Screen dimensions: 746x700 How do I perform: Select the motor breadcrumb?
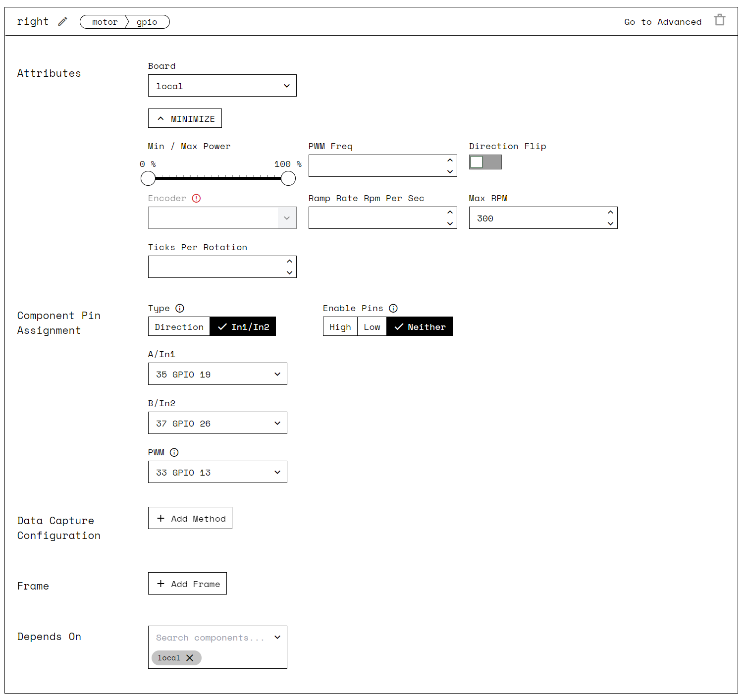(105, 21)
